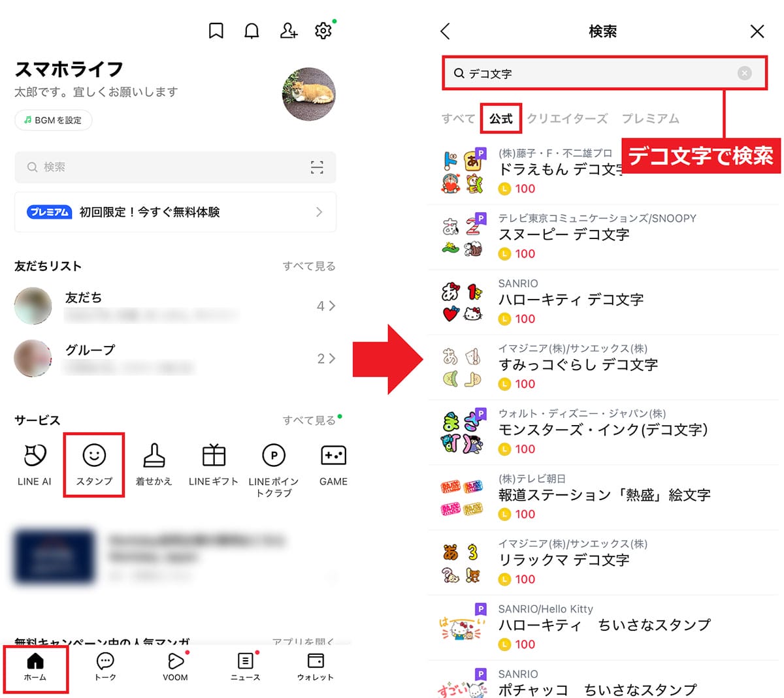
Task: Tap すべて見る next to 友だちリスト
Action: pyautogui.click(x=308, y=266)
